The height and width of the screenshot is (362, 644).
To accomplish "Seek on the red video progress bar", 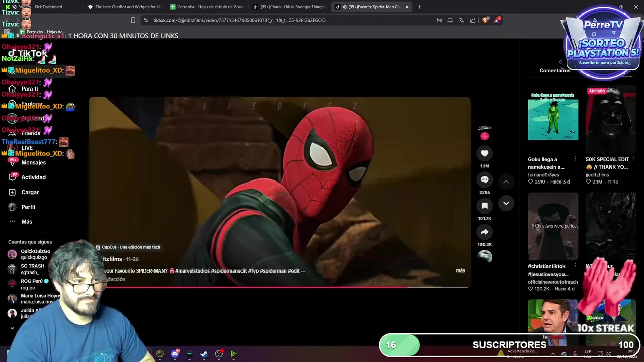I will pos(280,287).
